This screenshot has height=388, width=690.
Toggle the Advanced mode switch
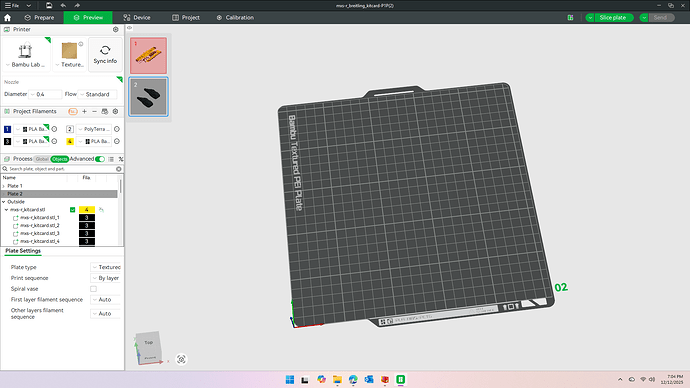(100, 159)
